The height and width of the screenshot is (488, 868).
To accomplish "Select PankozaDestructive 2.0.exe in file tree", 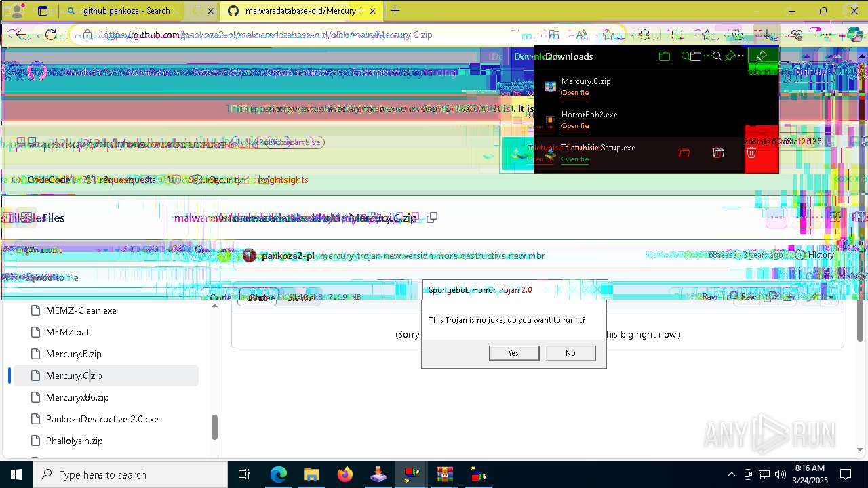I will 102,419.
